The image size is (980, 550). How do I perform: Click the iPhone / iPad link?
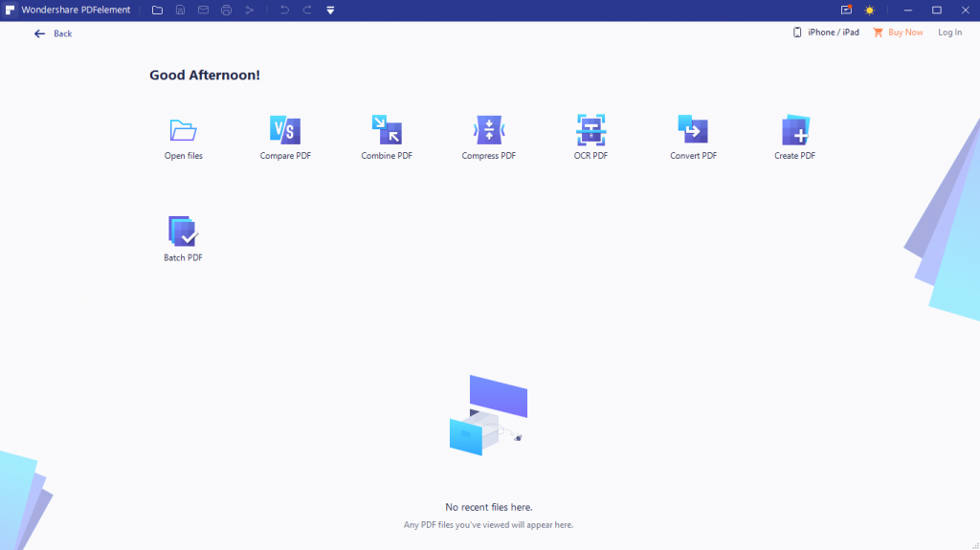click(x=826, y=33)
